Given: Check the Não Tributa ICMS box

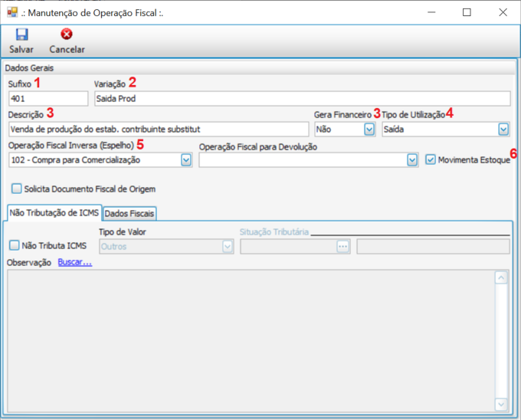Looking at the screenshot, I should point(15,245).
